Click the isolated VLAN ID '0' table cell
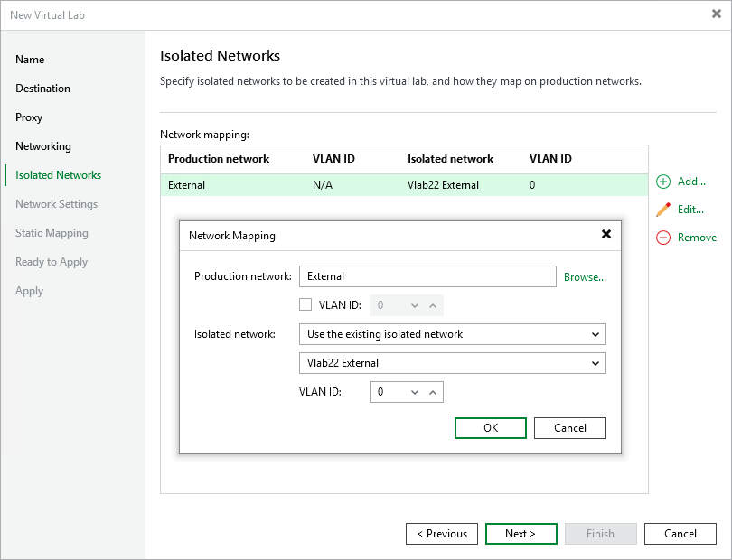The width and height of the screenshot is (732, 560). 532,185
